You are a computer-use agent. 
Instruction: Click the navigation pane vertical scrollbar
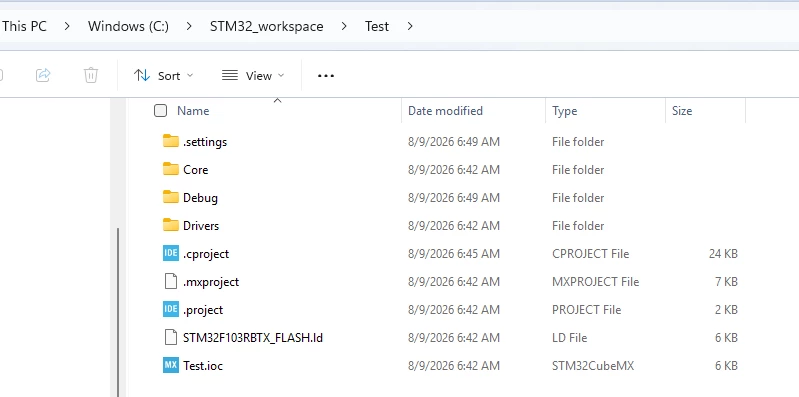point(118,311)
